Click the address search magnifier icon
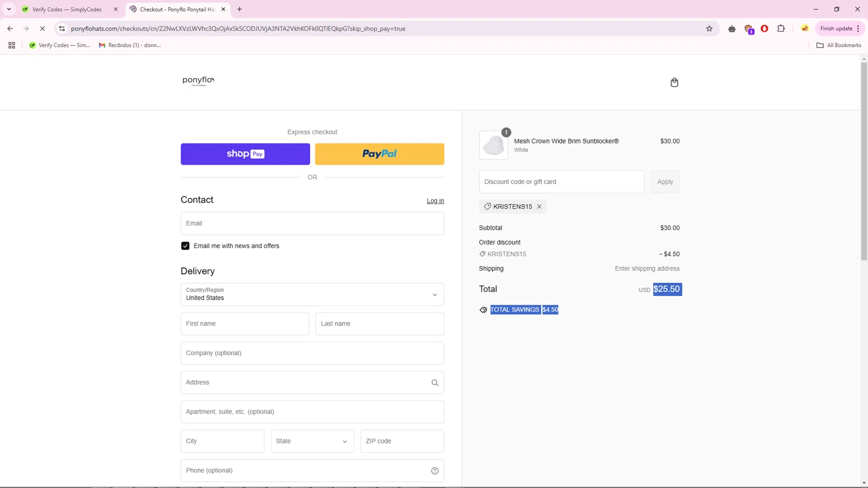 435,383
